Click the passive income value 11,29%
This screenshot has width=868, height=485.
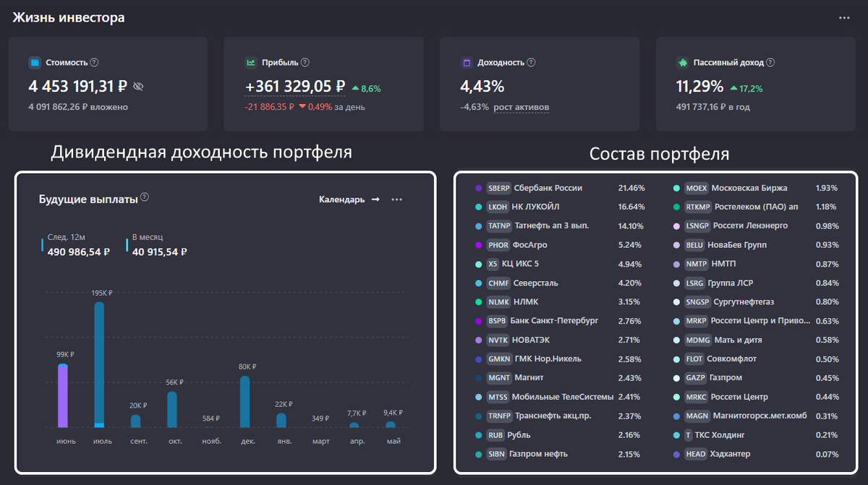point(699,87)
